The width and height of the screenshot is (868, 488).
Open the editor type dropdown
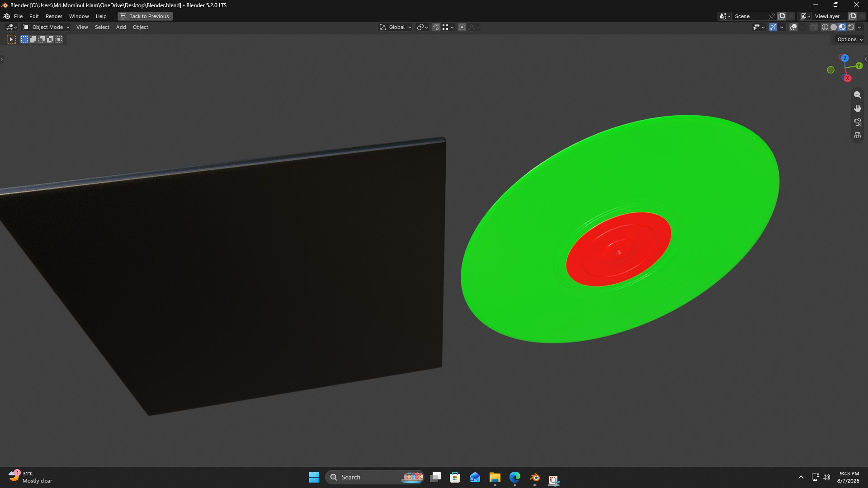tap(11, 28)
